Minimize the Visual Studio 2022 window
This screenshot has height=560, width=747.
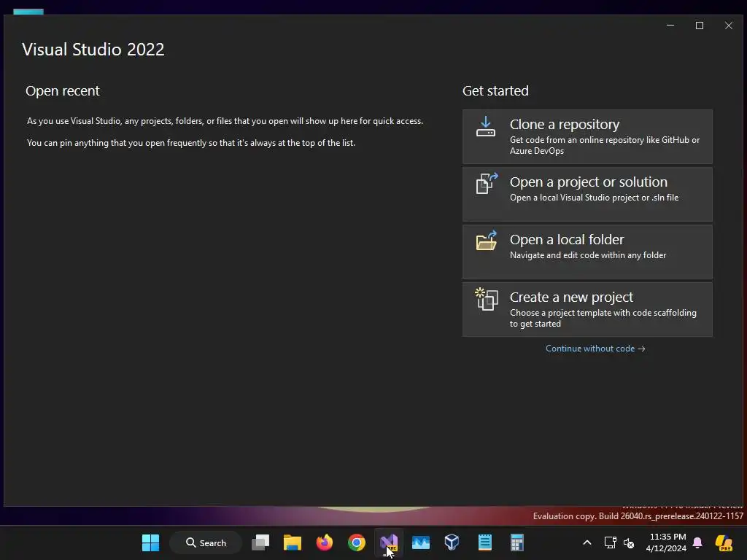click(670, 26)
